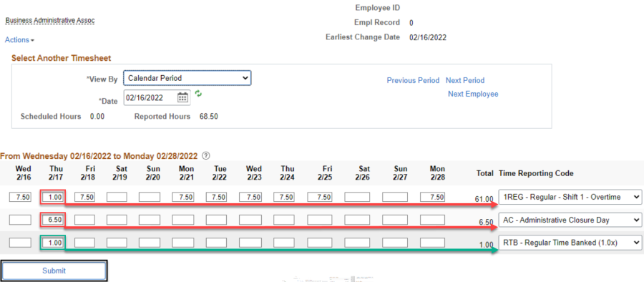Go to Next Period link

click(465, 80)
